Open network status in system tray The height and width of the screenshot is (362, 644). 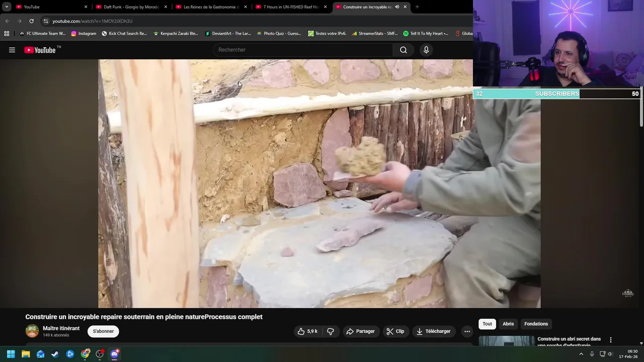[x=602, y=354]
